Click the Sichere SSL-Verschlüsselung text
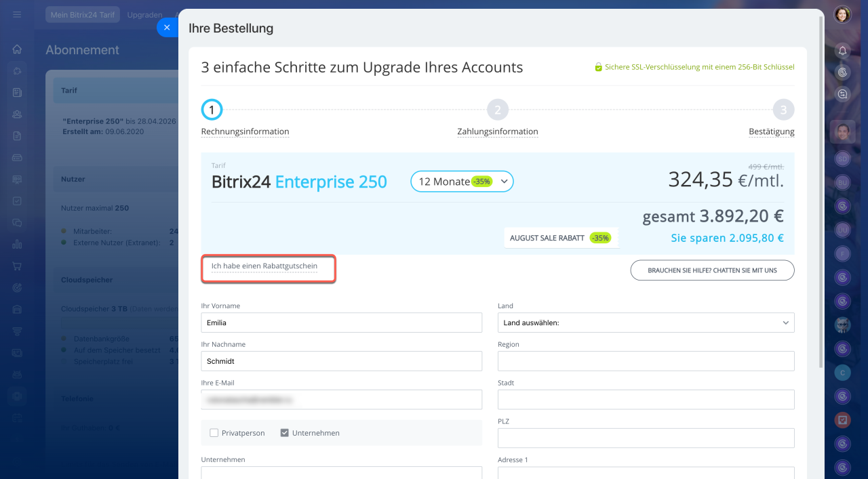 click(x=700, y=67)
